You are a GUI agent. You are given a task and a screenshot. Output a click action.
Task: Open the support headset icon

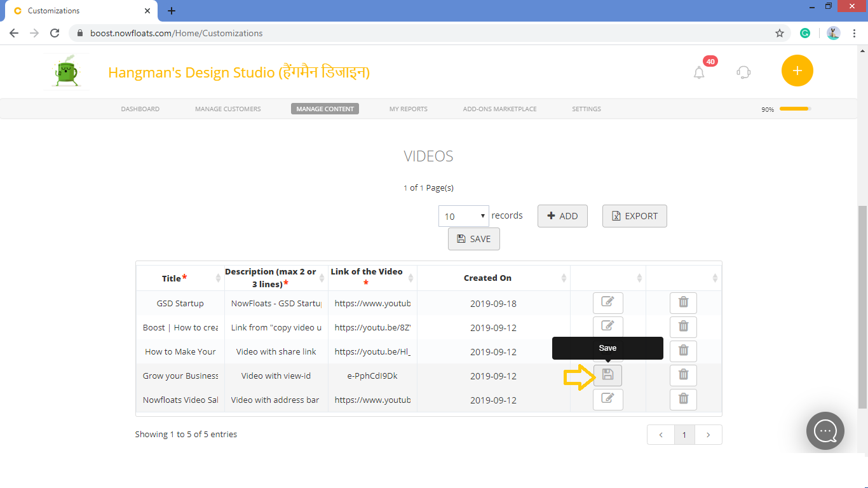coord(743,72)
